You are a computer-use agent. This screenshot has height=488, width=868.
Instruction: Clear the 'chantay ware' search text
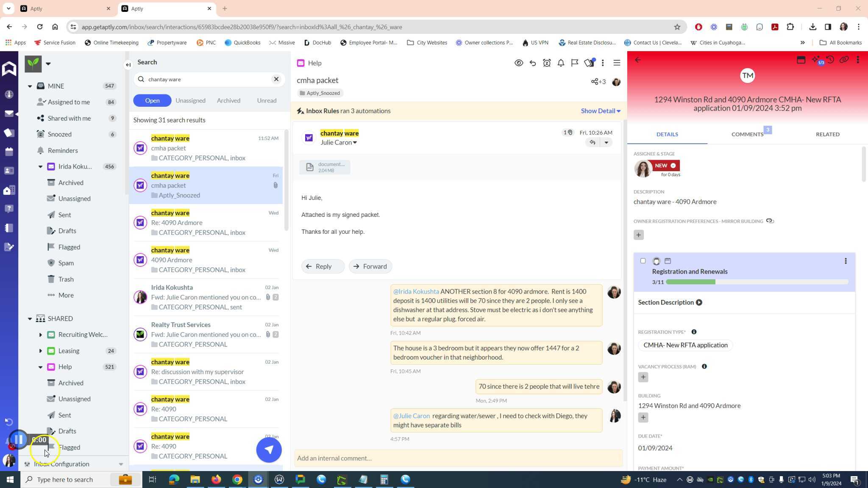276,79
